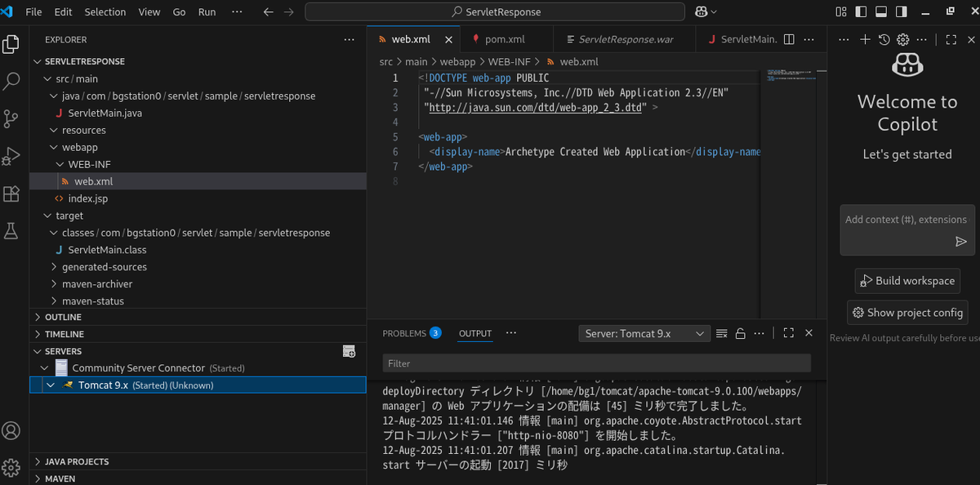Click the Build workspace button
The width and height of the screenshot is (980, 485).
coord(907,281)
